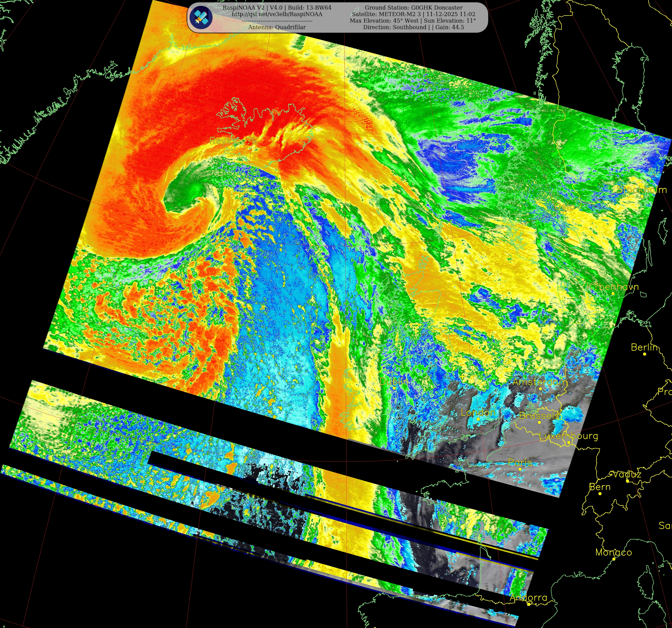672x628 pixels.
Task: Click the Stockholm city marker dot
Action: coord(642,196)
